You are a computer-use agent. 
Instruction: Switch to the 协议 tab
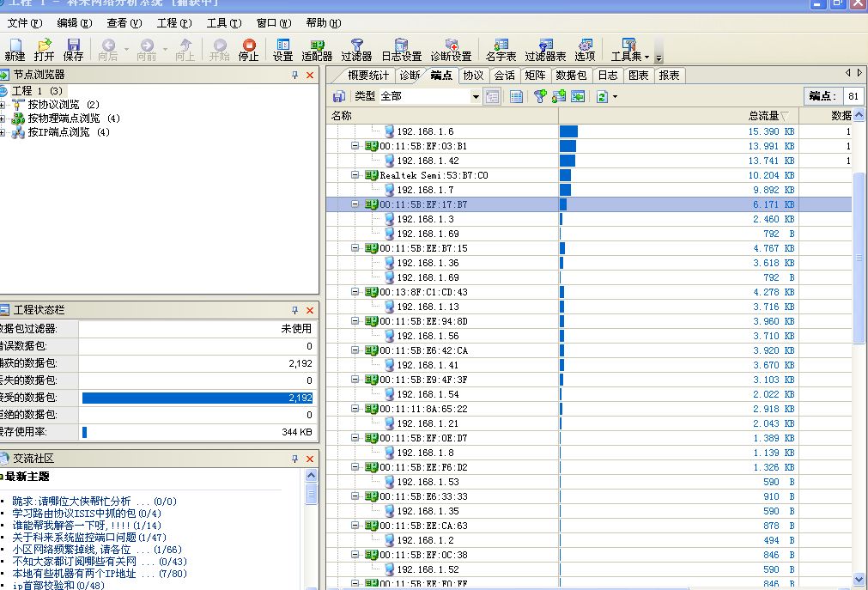point(473,76)
